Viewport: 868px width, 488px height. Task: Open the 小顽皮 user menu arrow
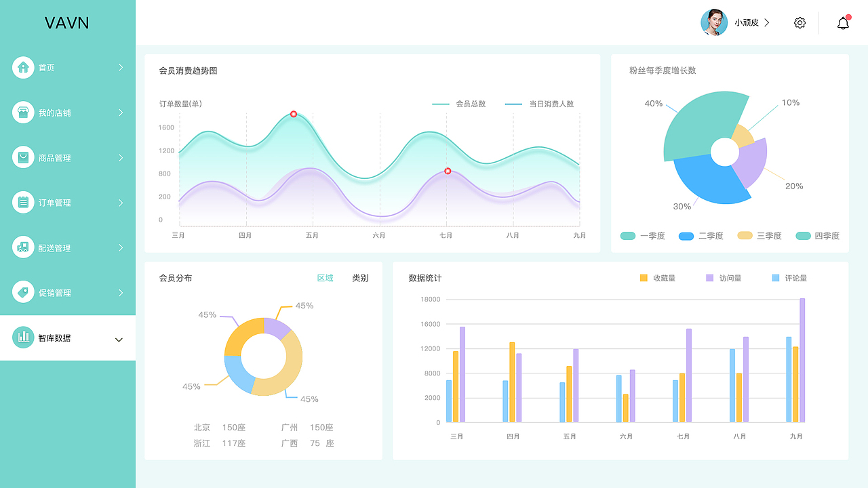[x=767, y=22]
